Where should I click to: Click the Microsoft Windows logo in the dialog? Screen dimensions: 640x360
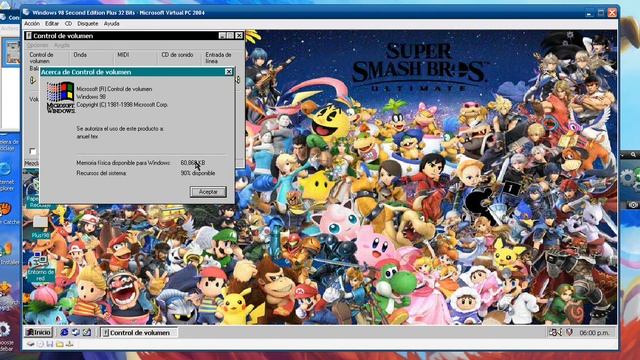click(x=60, y=97)
